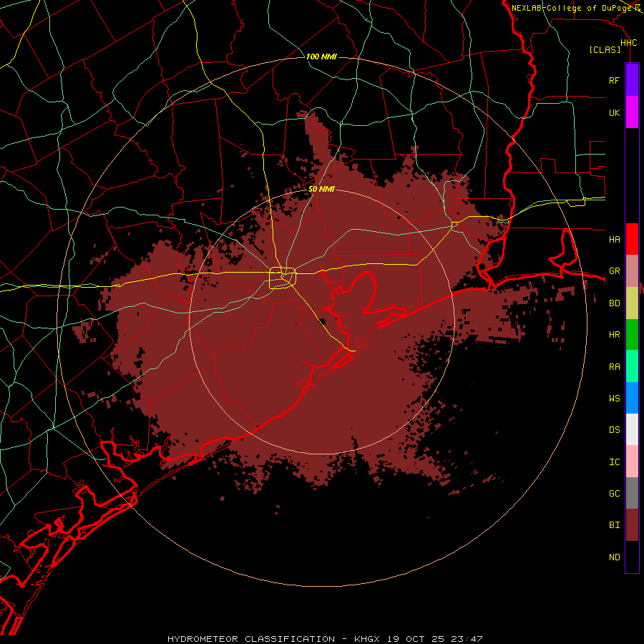
Task: Click the RA legend label
Action: 614,367
